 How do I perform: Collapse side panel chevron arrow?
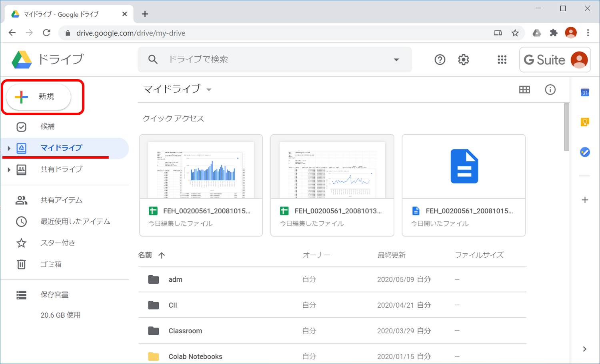[585, 349]
